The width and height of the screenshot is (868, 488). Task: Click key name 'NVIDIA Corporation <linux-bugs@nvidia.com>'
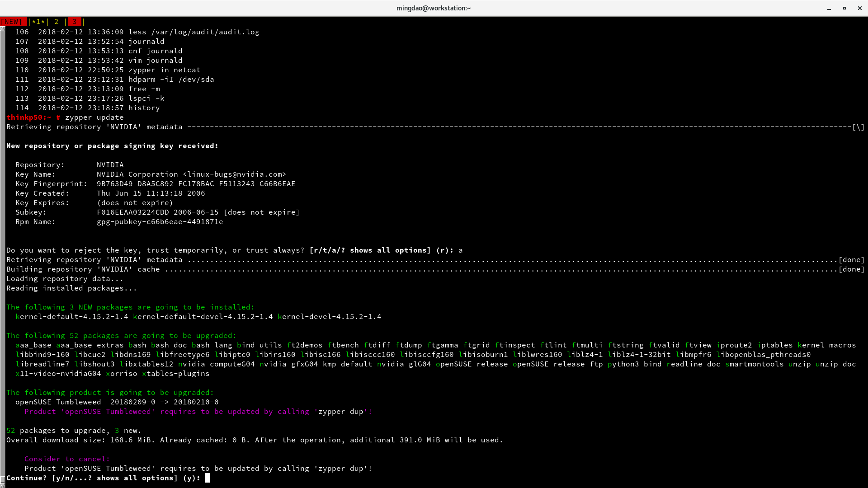192,174
